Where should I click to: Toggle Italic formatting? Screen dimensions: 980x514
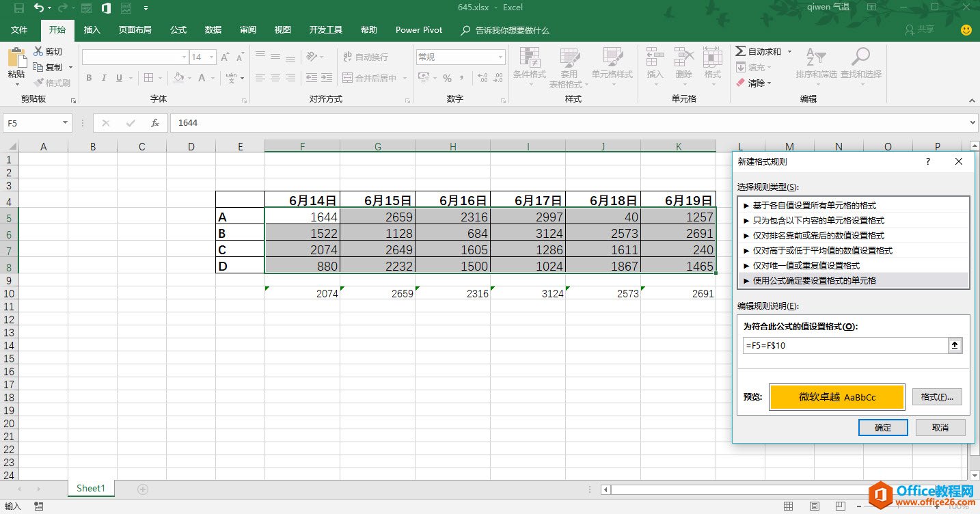pos(105,78)
